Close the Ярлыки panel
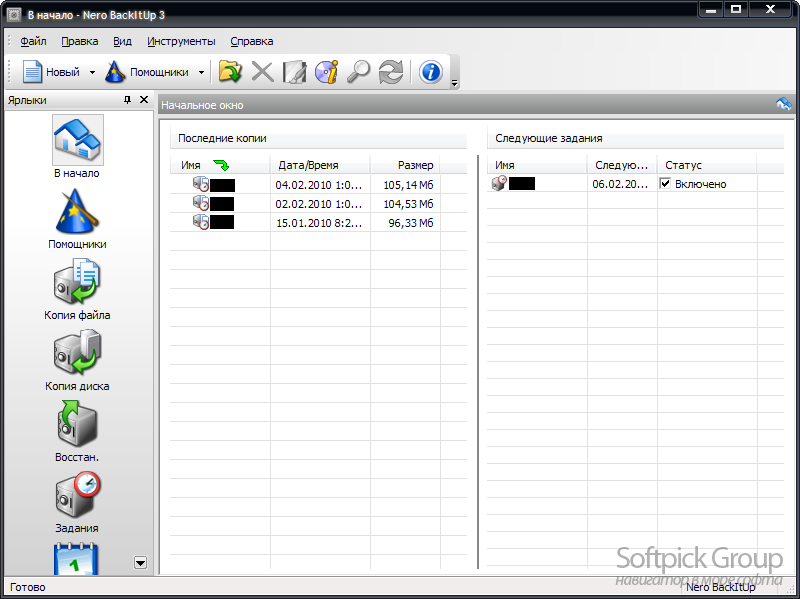The height and width of the screenshot is (599, 800). pyautogui.click(x=144, y=99)
